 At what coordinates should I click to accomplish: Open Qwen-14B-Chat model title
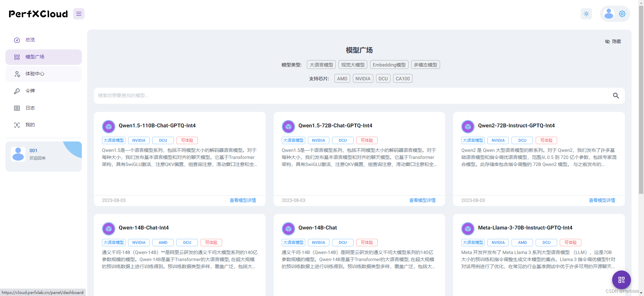click(x=318, y=228)
